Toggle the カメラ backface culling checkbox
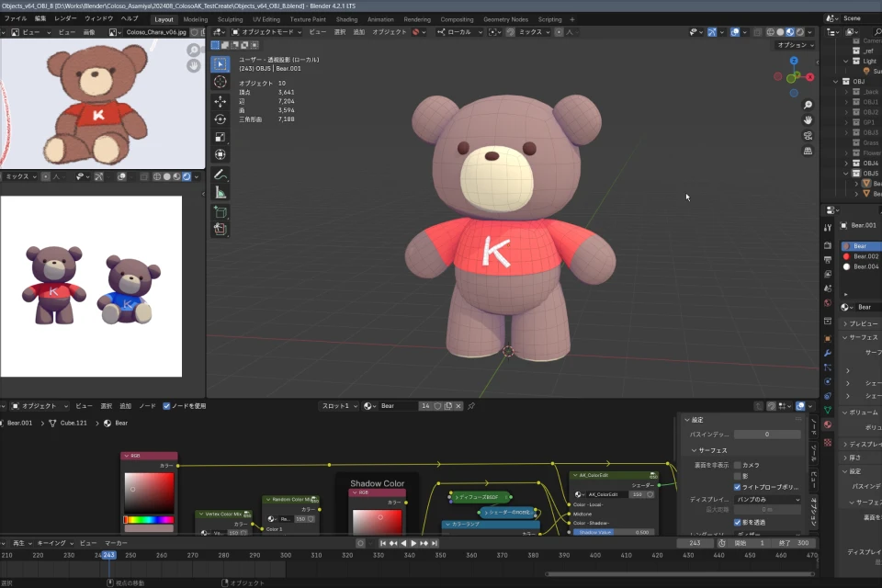Viewport: 882px width, 588px height. (x=738, y=465)
